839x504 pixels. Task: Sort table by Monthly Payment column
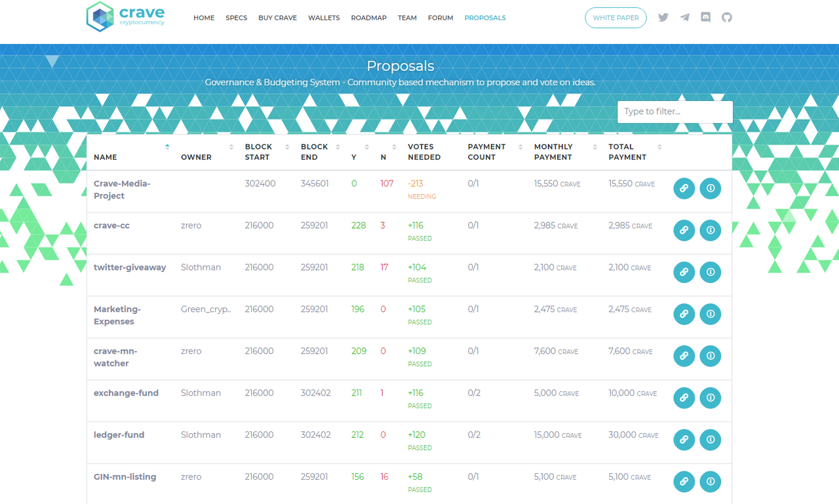coord(564,152)
